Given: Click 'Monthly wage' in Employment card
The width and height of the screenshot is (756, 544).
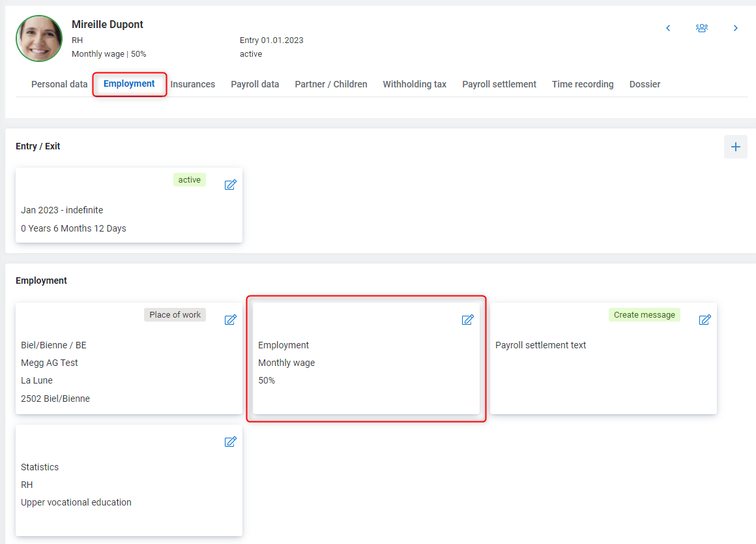Looking at the screenshot, I should pyautogui.click(x=286, y=363).
